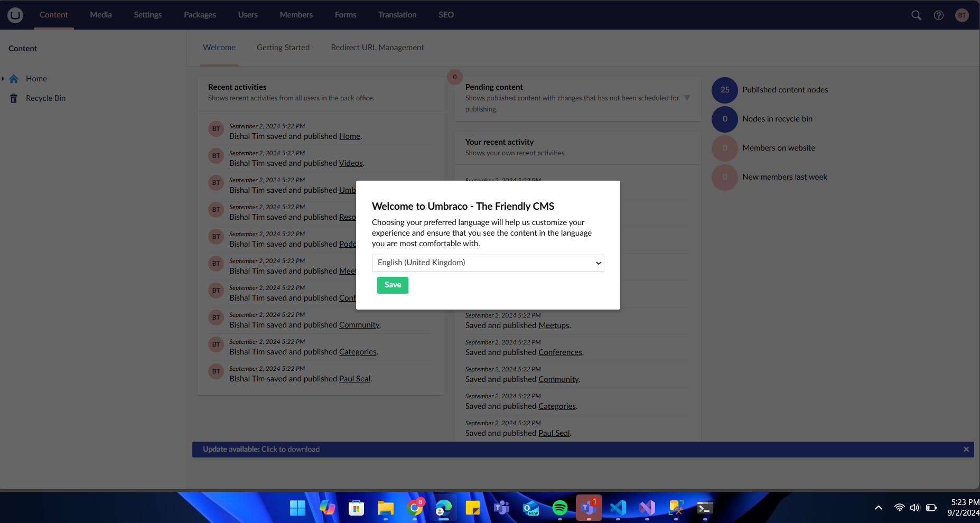Viewport: 980px width, 523px height.
Task: Click the New members last week circle
Action: [x=725, y=177]
